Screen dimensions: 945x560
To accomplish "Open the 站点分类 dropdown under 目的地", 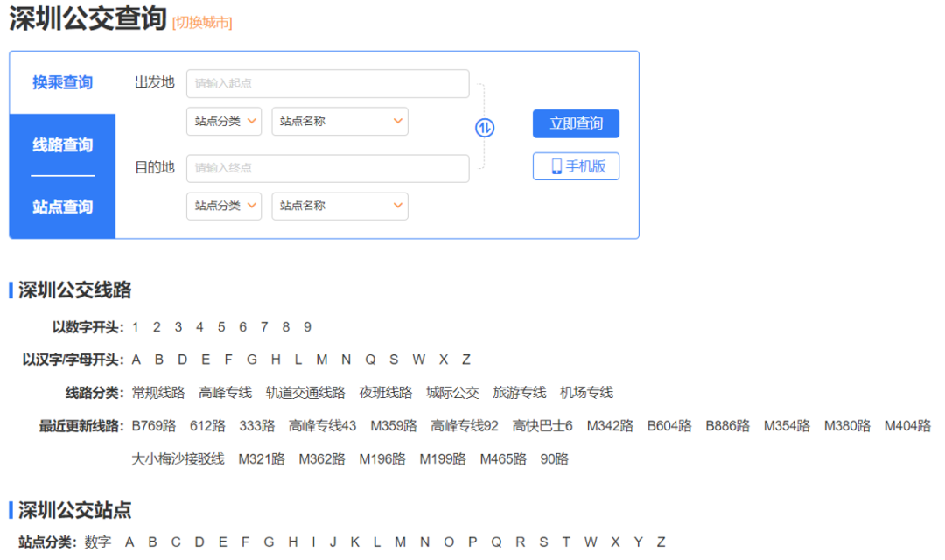I will pyautogui.click(x=224, y=206).
